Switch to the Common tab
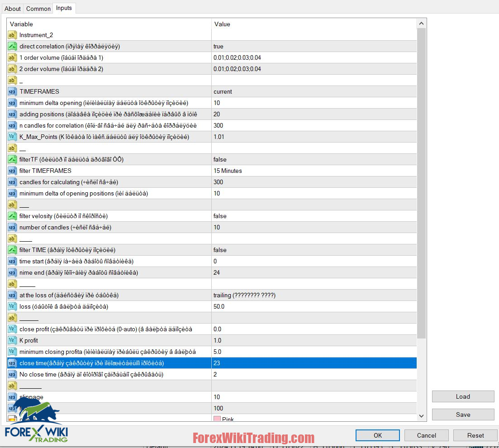Screen dimensions: 499x448 pos(38,8)
